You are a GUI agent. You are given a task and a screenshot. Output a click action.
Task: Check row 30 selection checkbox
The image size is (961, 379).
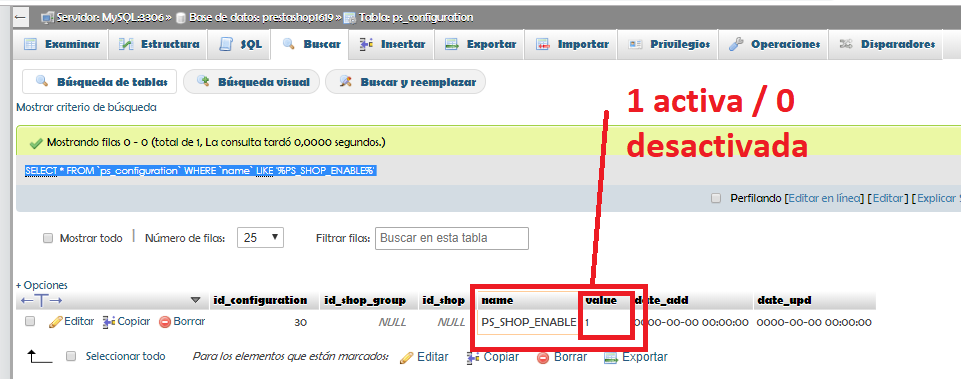click(29, 321)
